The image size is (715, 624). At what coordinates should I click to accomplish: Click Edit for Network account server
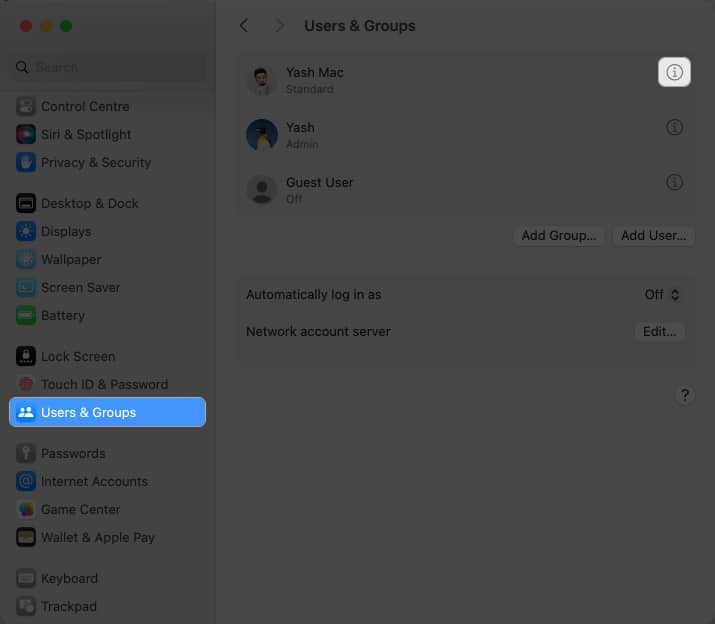coord(660,331)
